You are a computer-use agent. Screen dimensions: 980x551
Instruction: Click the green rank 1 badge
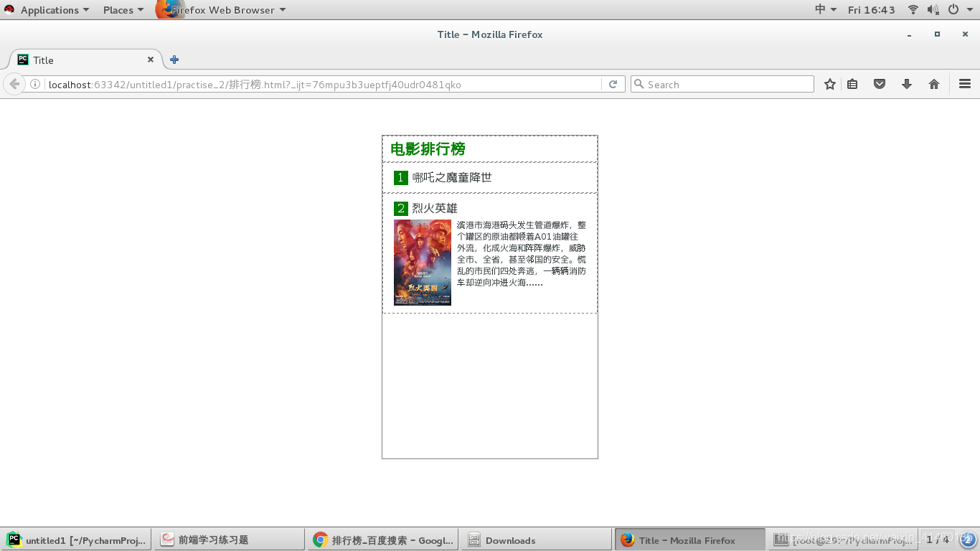coord(401,177)
